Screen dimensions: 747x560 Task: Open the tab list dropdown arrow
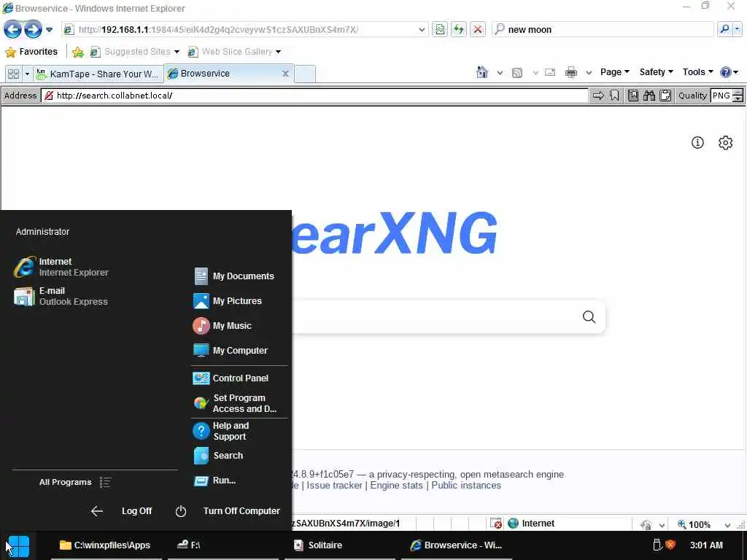click(27, 74)
